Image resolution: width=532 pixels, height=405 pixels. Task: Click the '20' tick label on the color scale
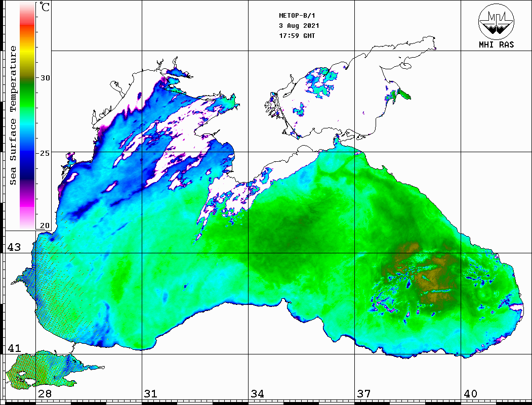(x=45, y=226)
